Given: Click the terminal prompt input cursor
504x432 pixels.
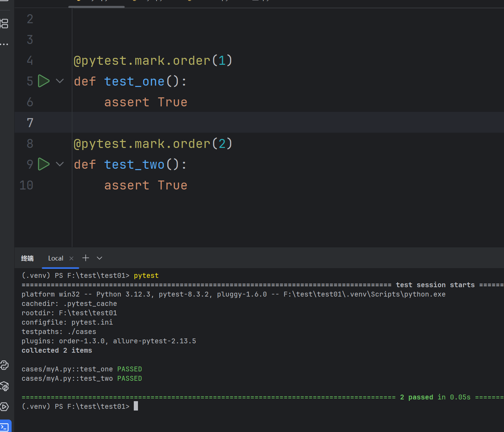Looking at the screenshot, I should click(x=136, y=406).
